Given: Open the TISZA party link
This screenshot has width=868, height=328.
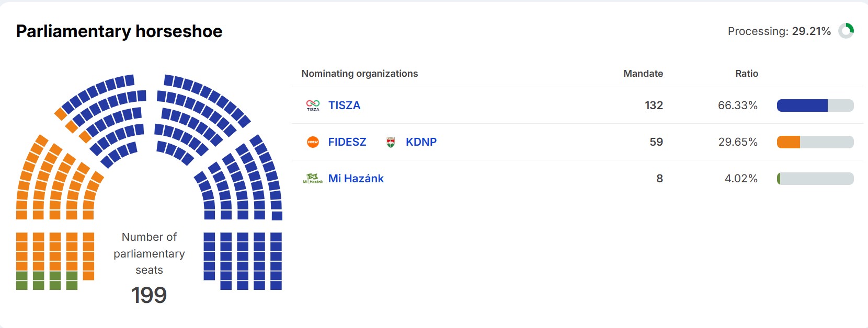Looking at the screenshot, I should 344,106.
